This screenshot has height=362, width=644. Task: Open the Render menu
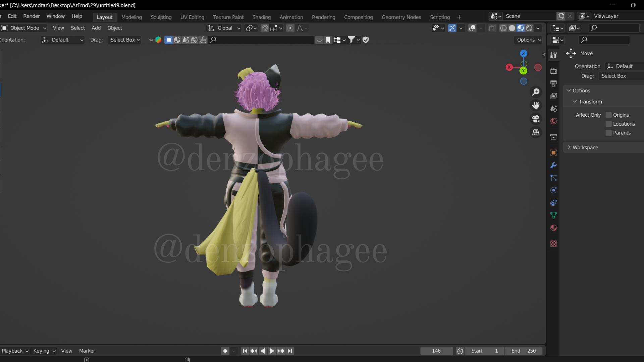click(31, 16)
